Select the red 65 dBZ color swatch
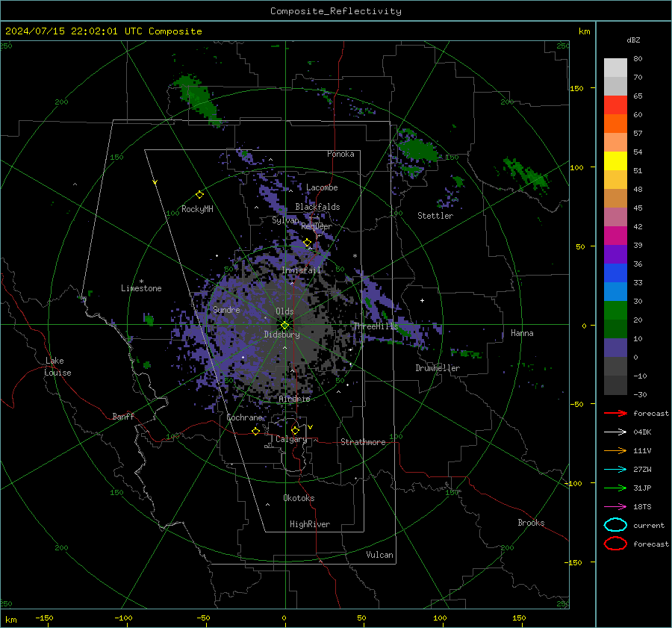This screenshot has height=628, width=672. pyautogui.click(x=615, y=105)
